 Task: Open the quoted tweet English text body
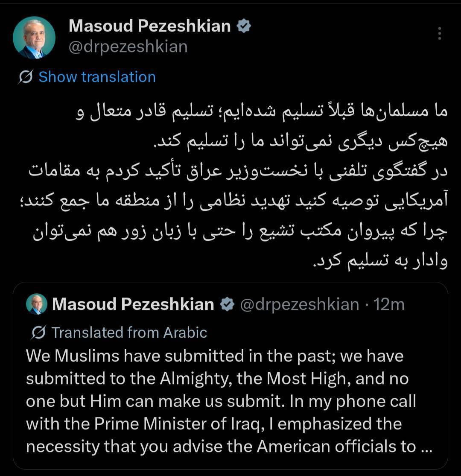point(229,401)
